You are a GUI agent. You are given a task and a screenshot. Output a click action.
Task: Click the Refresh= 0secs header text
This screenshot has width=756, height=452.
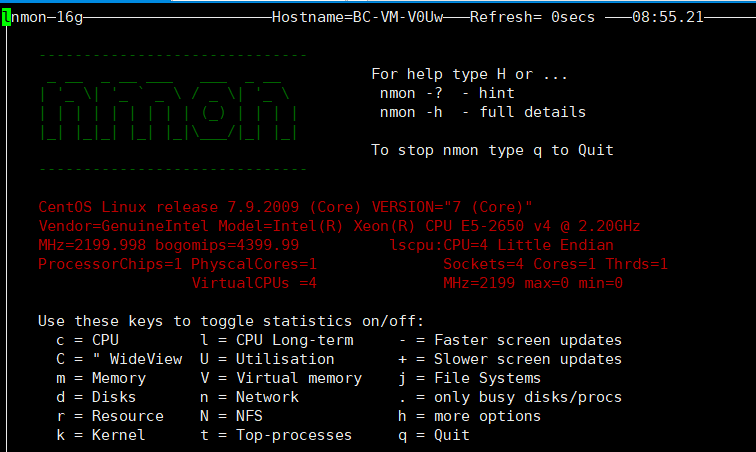click(x=532, y=17)
